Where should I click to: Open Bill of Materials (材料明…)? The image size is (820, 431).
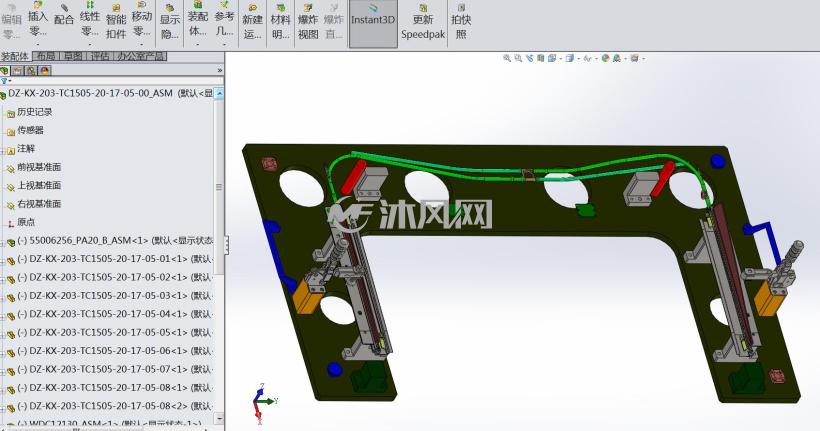click(280, 21)
